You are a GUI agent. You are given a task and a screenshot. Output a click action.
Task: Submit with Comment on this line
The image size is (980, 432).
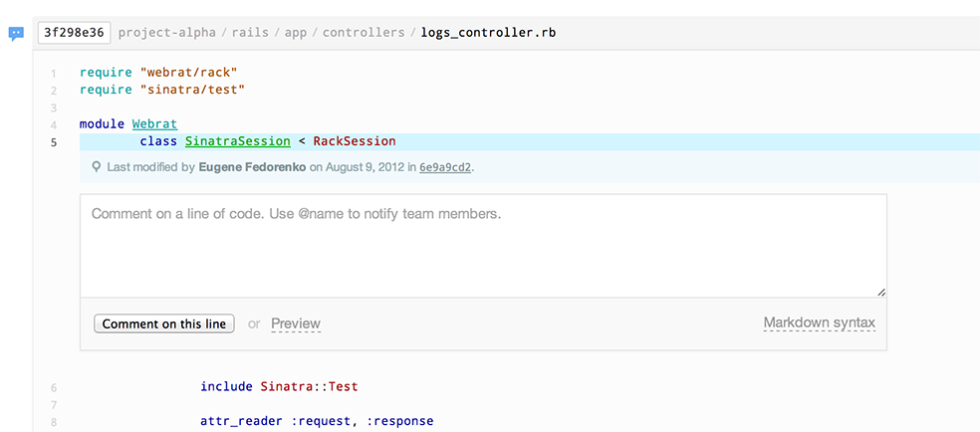[x=163, y=324]
